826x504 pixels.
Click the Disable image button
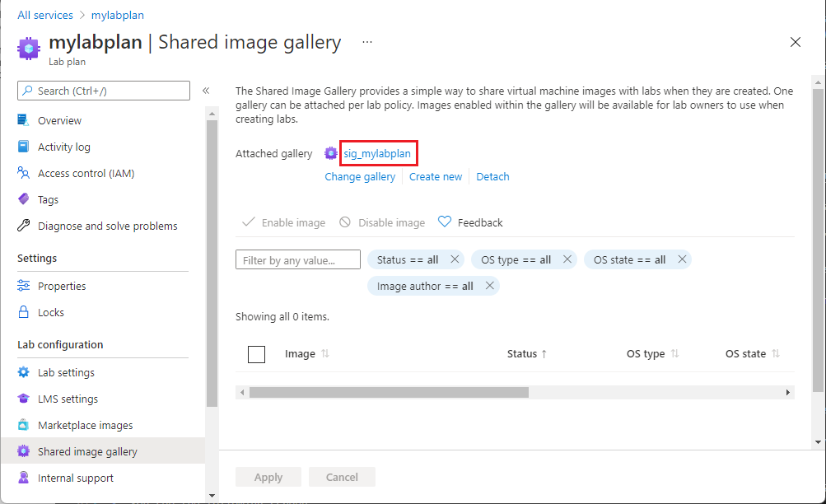tap(382, 222)
